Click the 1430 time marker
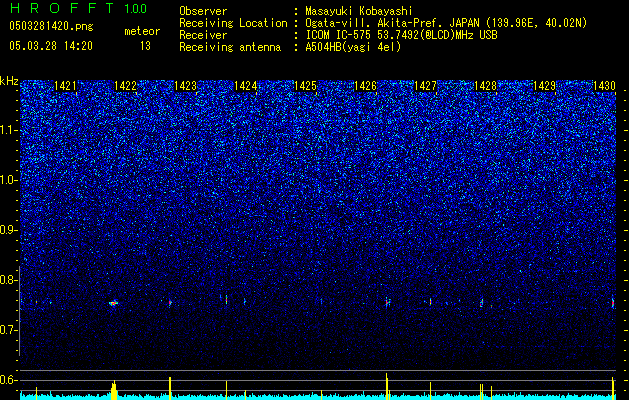The width and height of the screenshot is (629, 400). click(605, 86)
